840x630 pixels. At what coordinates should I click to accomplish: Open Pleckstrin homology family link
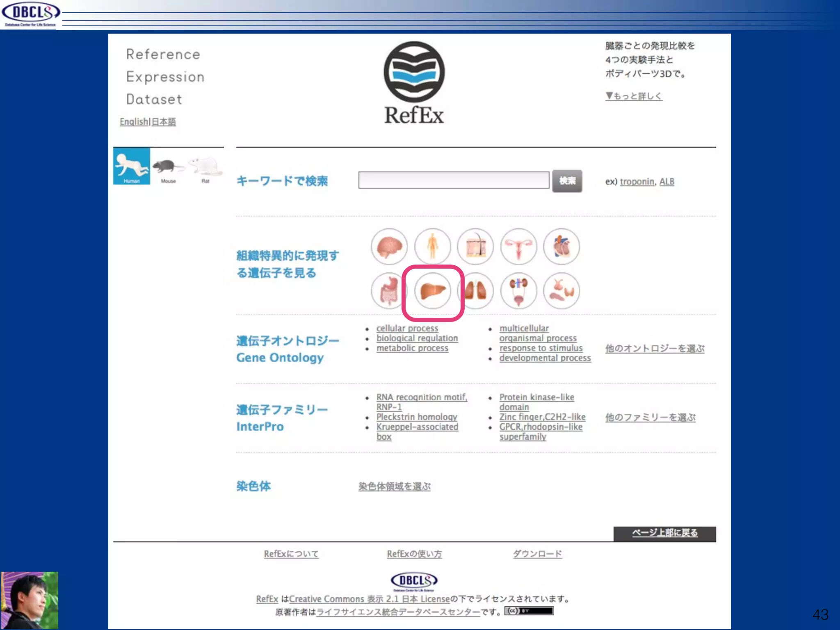pyautogui.click(x=417, y=417)
